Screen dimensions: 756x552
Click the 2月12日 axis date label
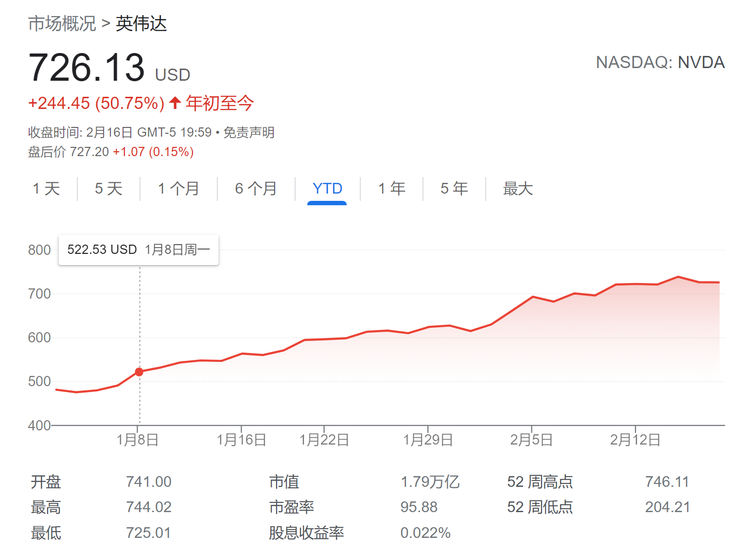coord(635,440)
